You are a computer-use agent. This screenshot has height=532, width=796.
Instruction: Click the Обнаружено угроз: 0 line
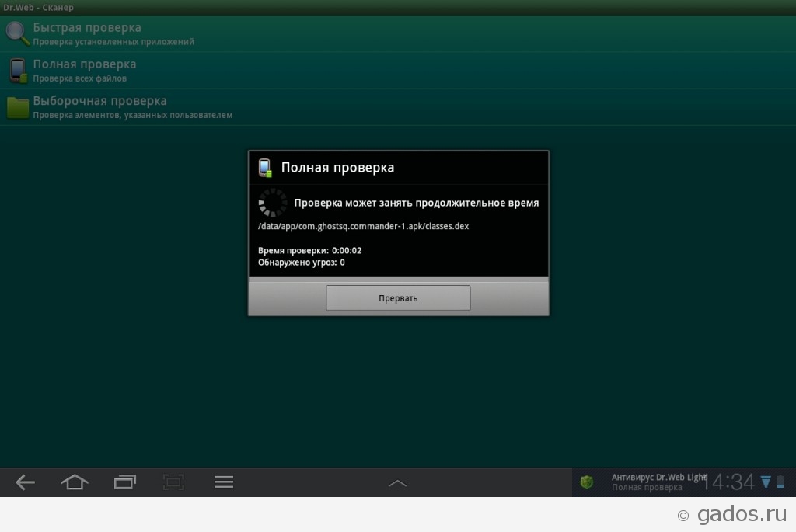[x=302, y=263]
